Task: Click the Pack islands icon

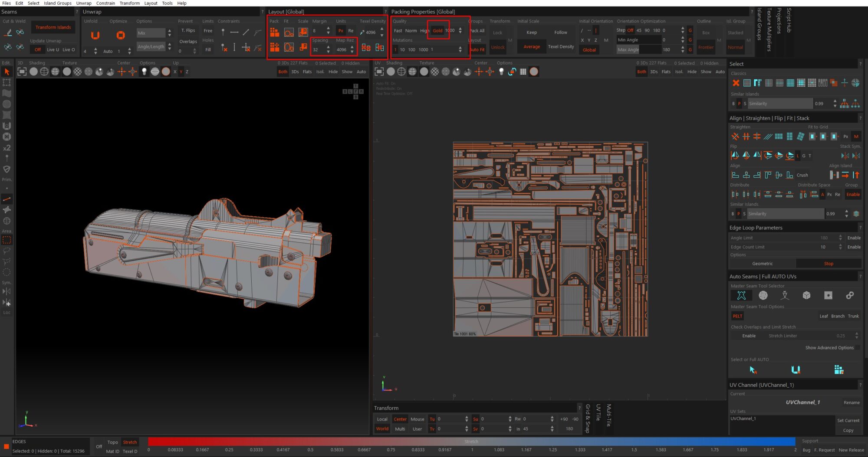Action: pyautogui.click(x=274, y=32)
